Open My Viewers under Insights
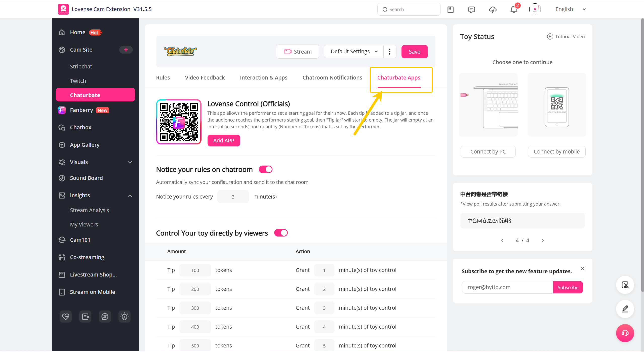 (84, 225)
